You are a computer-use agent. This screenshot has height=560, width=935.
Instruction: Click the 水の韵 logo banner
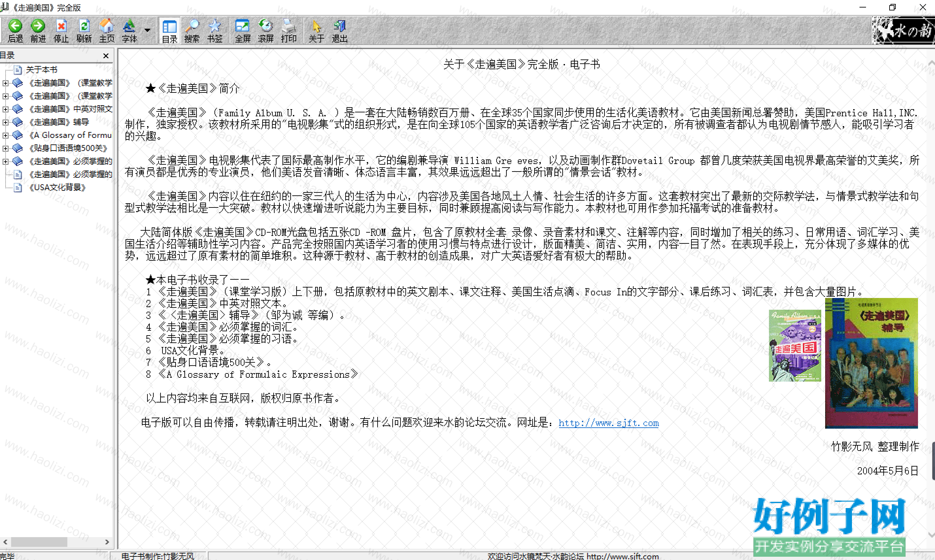(903, 31)
